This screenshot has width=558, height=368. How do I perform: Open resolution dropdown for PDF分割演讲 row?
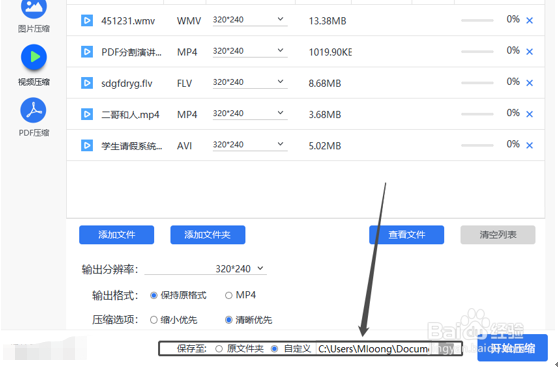250,52
